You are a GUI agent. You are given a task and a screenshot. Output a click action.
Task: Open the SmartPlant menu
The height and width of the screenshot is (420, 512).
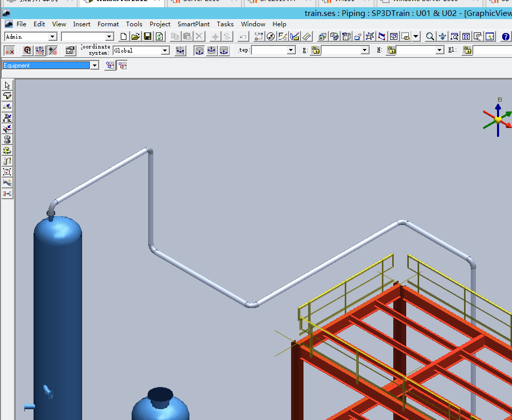[x=194, y=24]
